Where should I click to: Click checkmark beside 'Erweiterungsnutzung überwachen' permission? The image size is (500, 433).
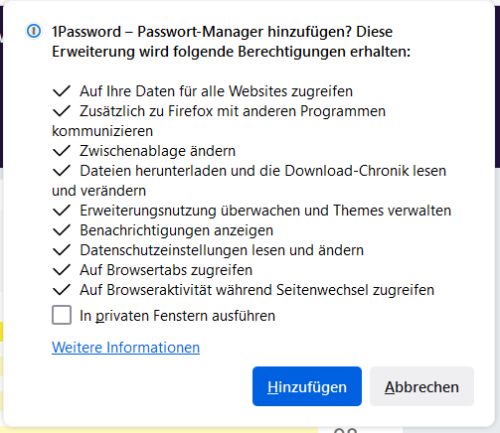[61, 210]
